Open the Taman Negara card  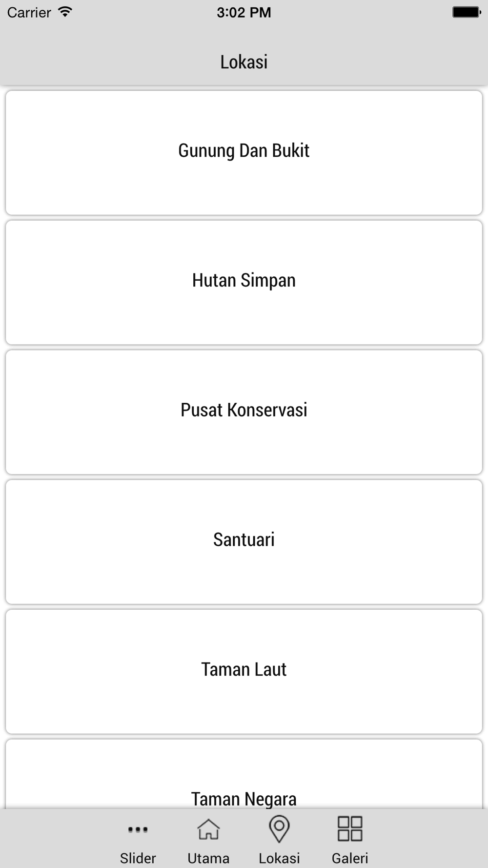tap(244, 774)
